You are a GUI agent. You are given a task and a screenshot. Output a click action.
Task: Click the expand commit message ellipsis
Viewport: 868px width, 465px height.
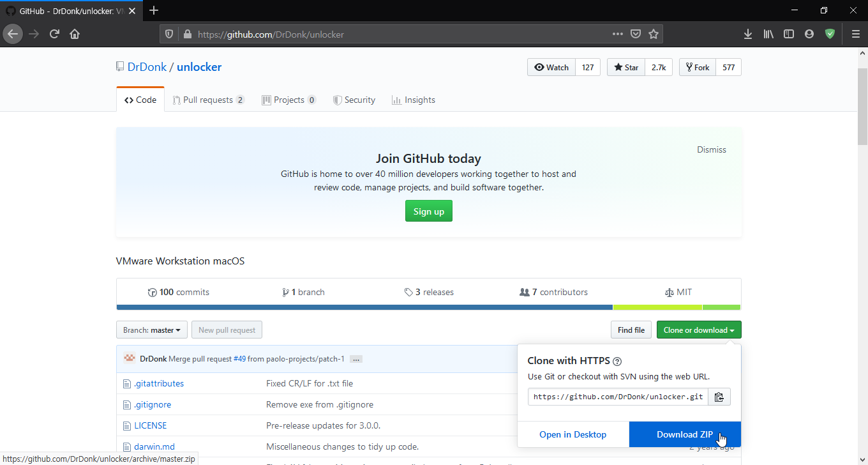356,359
